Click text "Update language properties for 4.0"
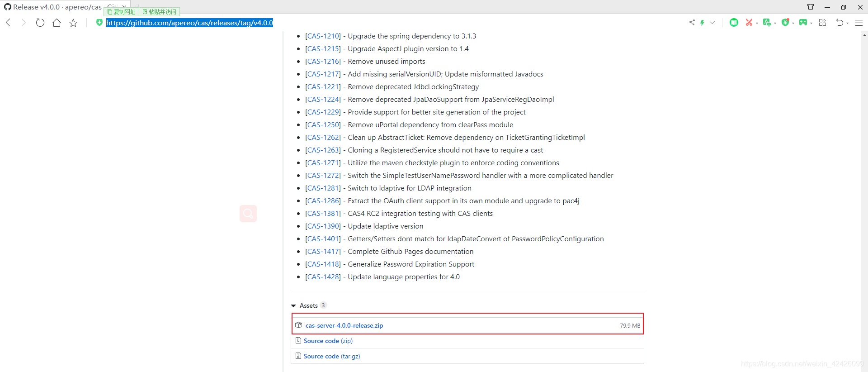Screen dimensions: 868x372 (404, 277)
